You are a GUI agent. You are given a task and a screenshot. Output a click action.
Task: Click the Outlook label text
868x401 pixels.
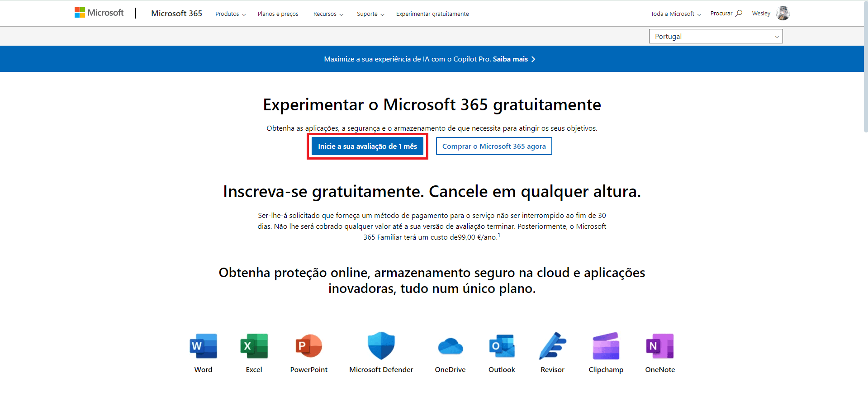(502, 370)
